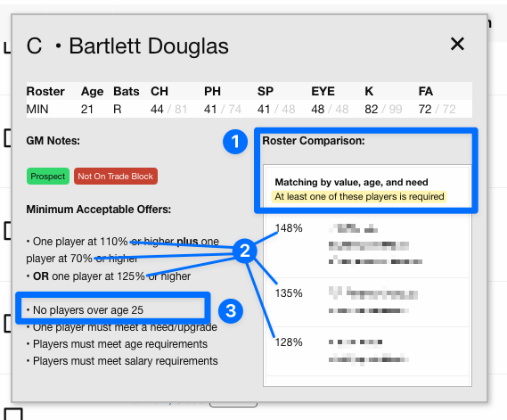
Task: Close the Bartlett Douglas player dialog
Action: point(457,44)
